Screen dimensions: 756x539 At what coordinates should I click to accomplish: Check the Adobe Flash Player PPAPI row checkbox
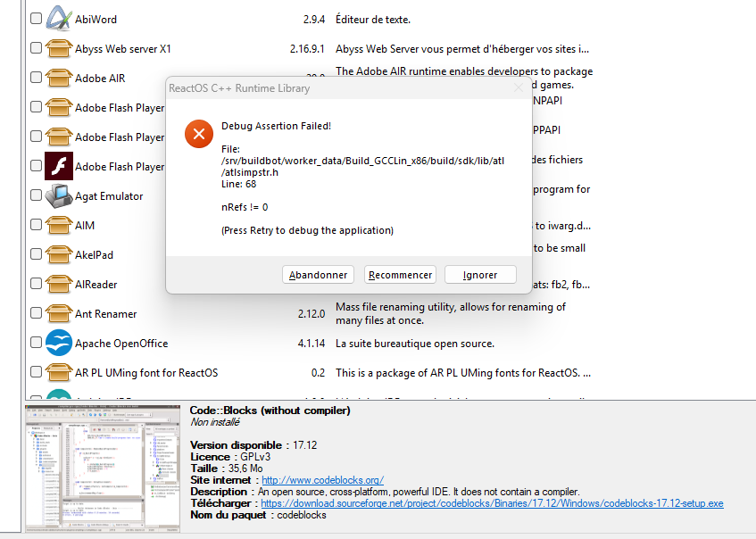37,136
